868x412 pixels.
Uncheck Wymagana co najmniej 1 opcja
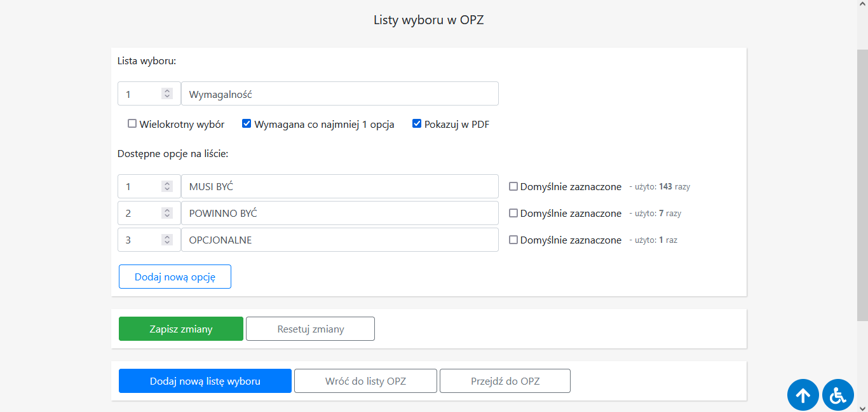(247, 124)
